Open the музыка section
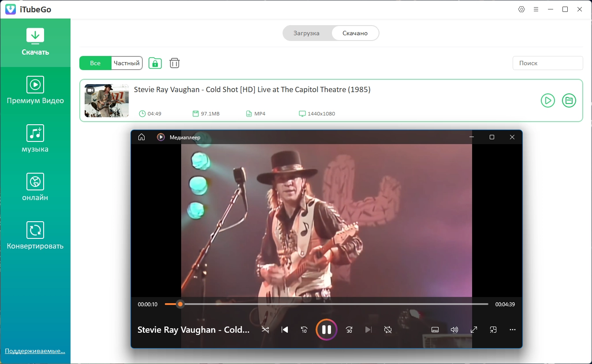The width and height of the screenshot is (592, 364). click(x=35, y=139)
